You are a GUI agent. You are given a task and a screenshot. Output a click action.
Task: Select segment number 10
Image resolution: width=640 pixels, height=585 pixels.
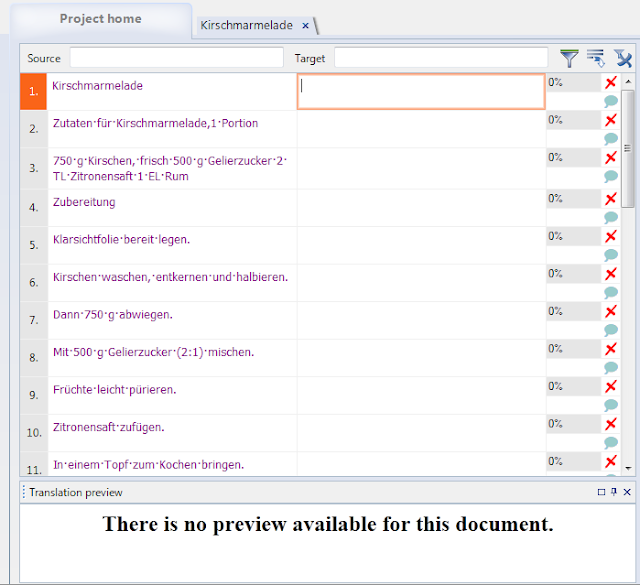point(34,433)
